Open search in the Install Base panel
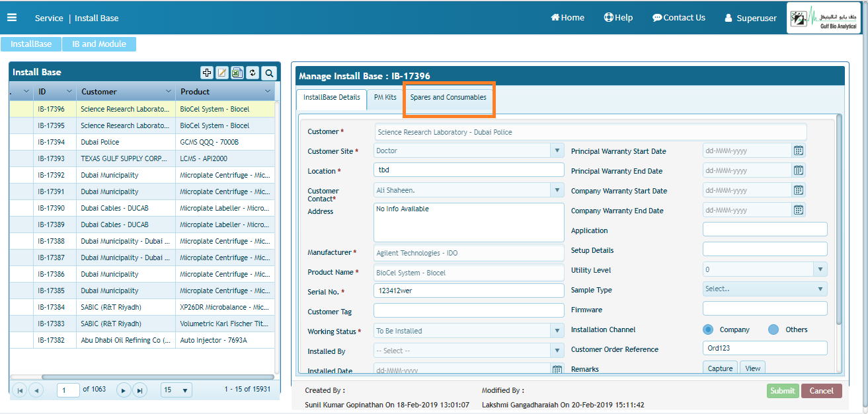This screenshot has height=414, width=868. pos(268,73)
